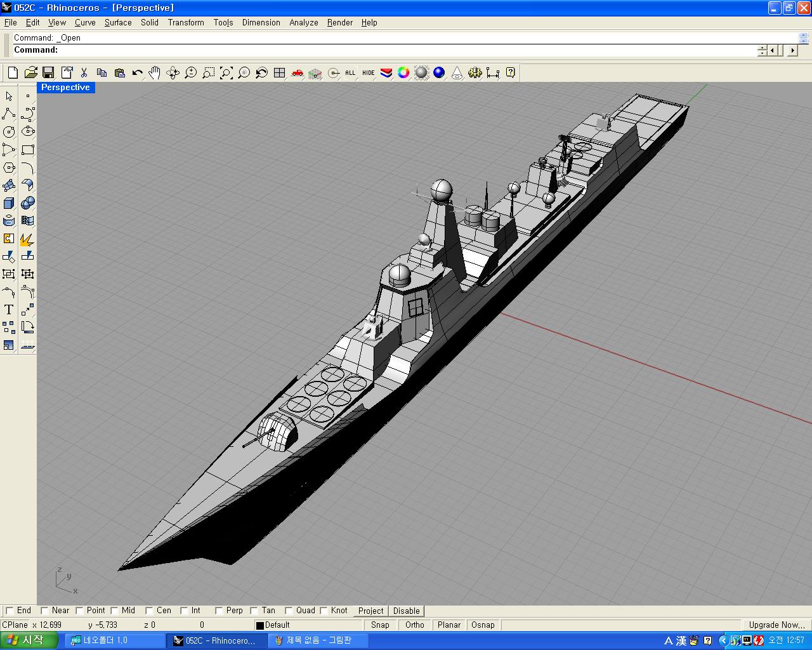Activate the Rotate View tool
Screen dimensions: 812x650
pos(173,73)
